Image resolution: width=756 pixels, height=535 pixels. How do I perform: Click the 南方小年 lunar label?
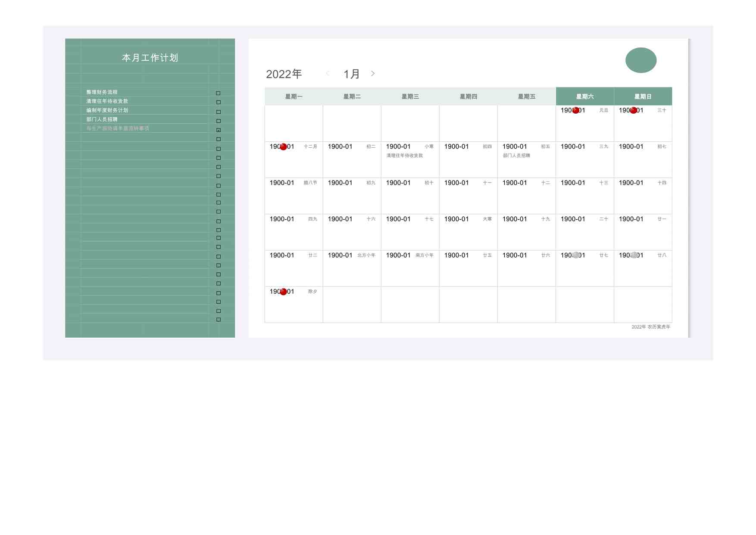425,255
